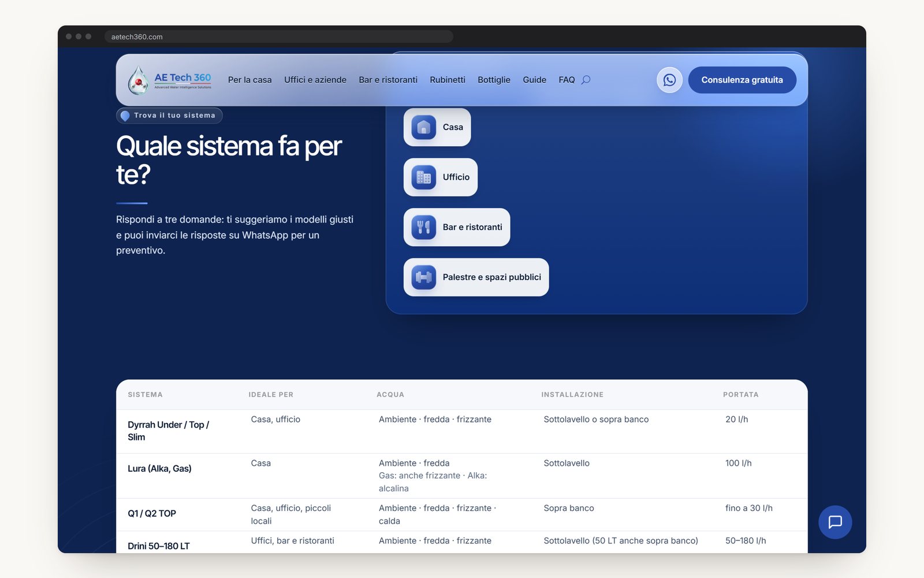
Task: Click the 100 l/h flow value
Action: (x=739, y=463)
